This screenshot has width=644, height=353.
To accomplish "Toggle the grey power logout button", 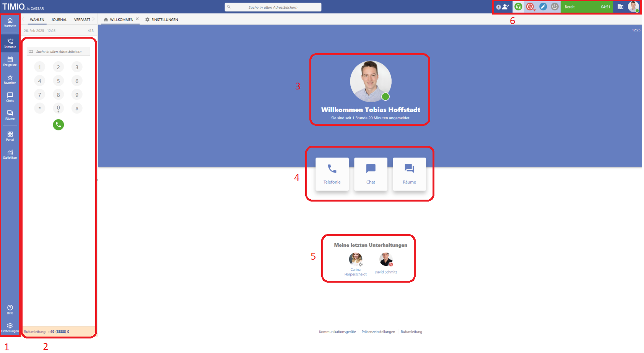I will click(x=555, y=7).
